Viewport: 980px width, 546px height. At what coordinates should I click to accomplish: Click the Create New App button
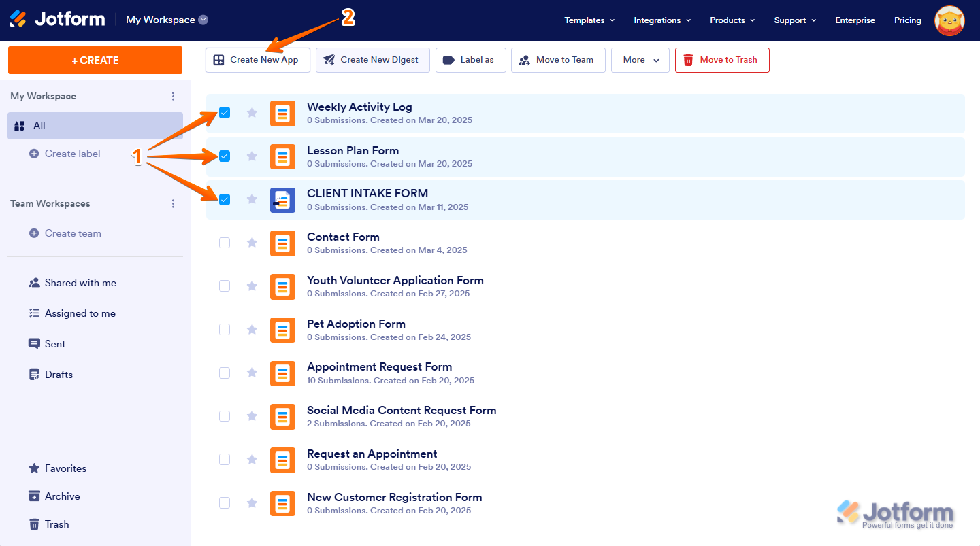tap(257, 60)
